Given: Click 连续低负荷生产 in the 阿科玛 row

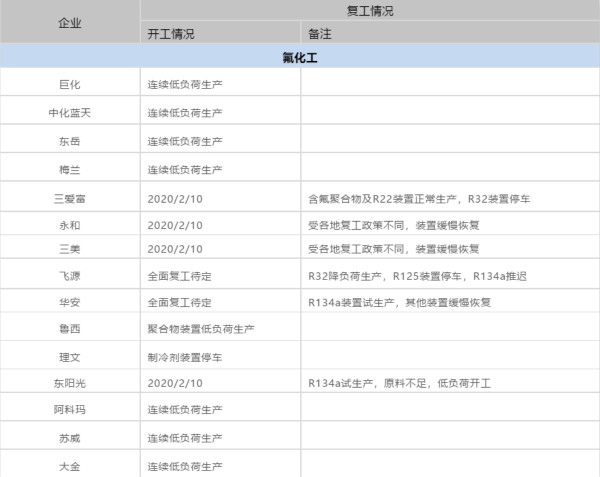Looking at the screenshot, I should click(x=185, y=409).
